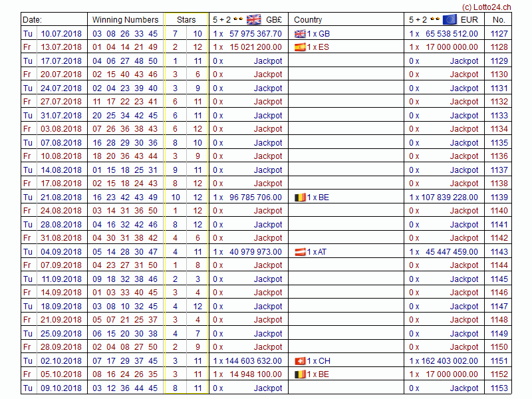532x399 pixels.
Task: Click the Belgian flag in draw 1139 row
Action: coord(299,198)
